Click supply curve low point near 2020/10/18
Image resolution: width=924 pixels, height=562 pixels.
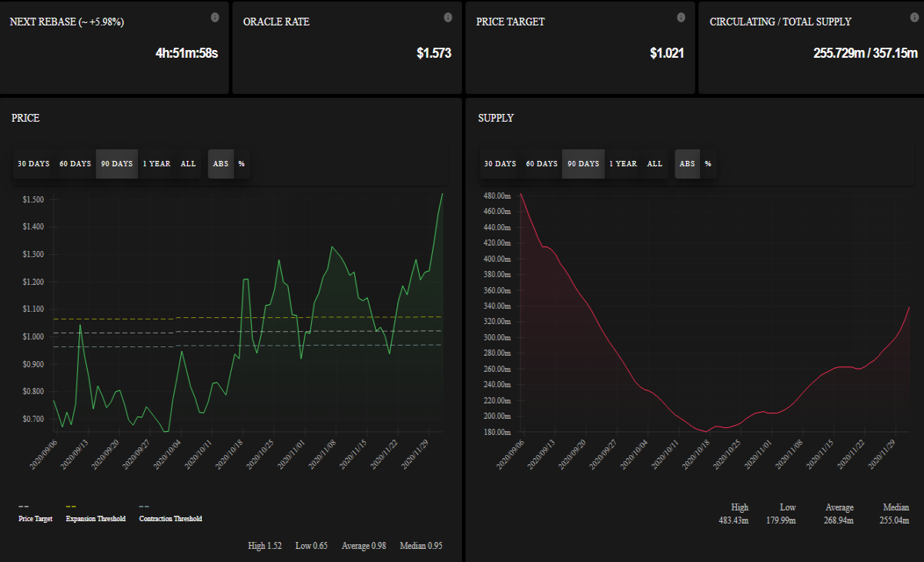pos(705,431)
